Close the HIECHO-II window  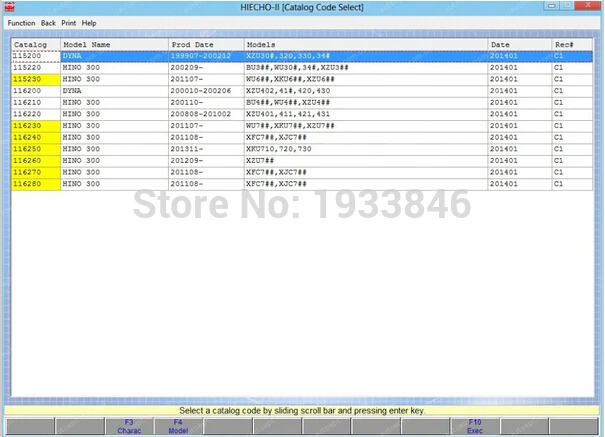587,5
